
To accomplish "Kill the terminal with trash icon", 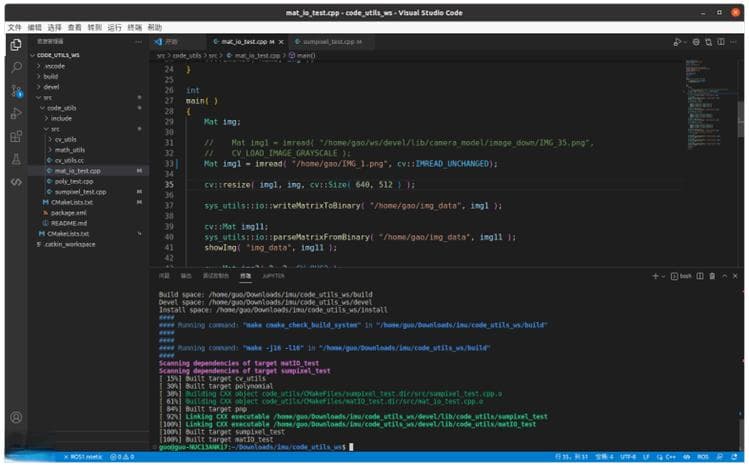I will coord(712,276).
